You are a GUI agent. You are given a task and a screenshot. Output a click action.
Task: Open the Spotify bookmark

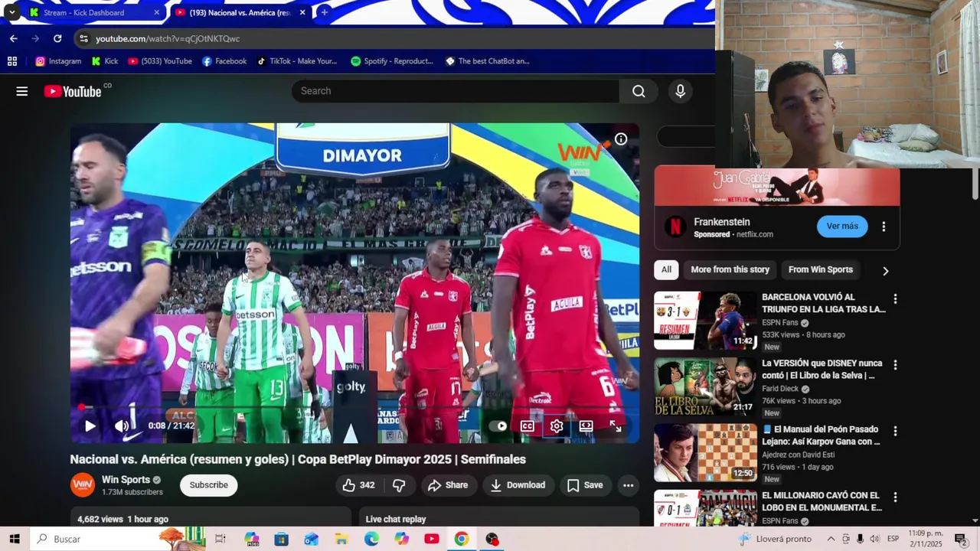click(391, 61)
